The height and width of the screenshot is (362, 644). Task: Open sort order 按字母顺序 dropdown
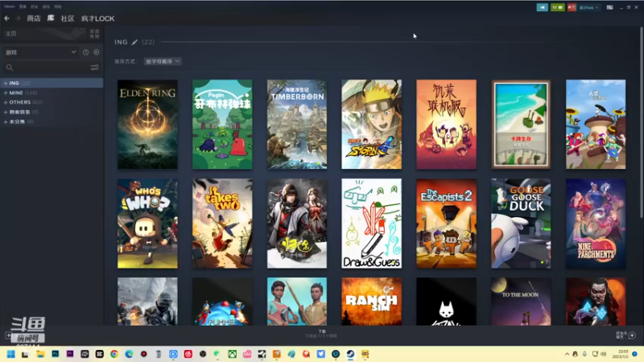pos(163,61)
